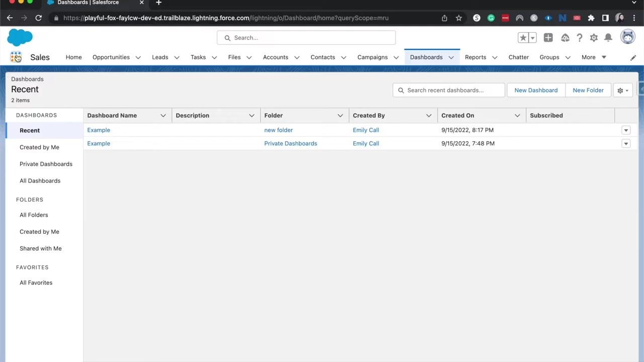Screen dimensions: 644x362
Task: Click the Search recent dashboards field
Action: (x=449, y=90)
